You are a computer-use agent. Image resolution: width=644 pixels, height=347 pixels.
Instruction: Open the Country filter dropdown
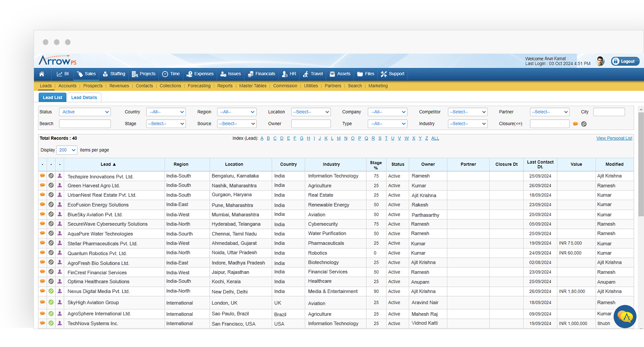pyautogui.click(x=166, y=112)
